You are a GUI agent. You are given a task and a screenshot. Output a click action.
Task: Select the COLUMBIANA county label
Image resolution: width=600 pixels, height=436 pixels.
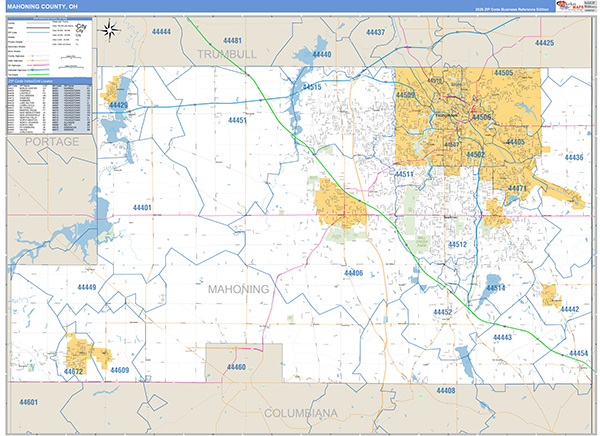(x=301, y=413)
